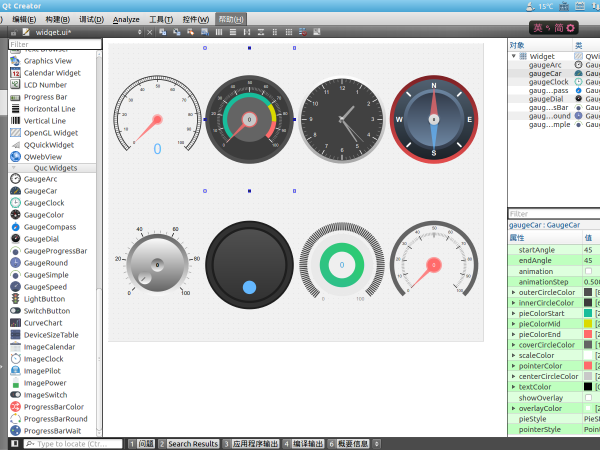The height and width of the screenshot is (450, 600).
Task: Expand the outerCircleColor property
Action: click(513, 292)
